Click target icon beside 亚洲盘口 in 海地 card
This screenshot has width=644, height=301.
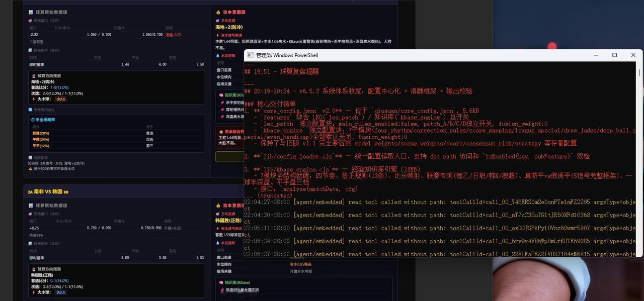(31, 21)
